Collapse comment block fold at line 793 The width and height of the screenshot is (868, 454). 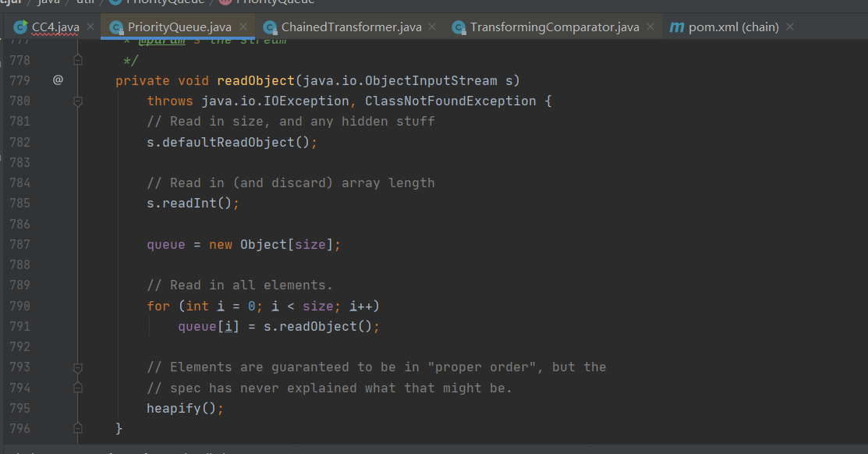coord(78,367)
